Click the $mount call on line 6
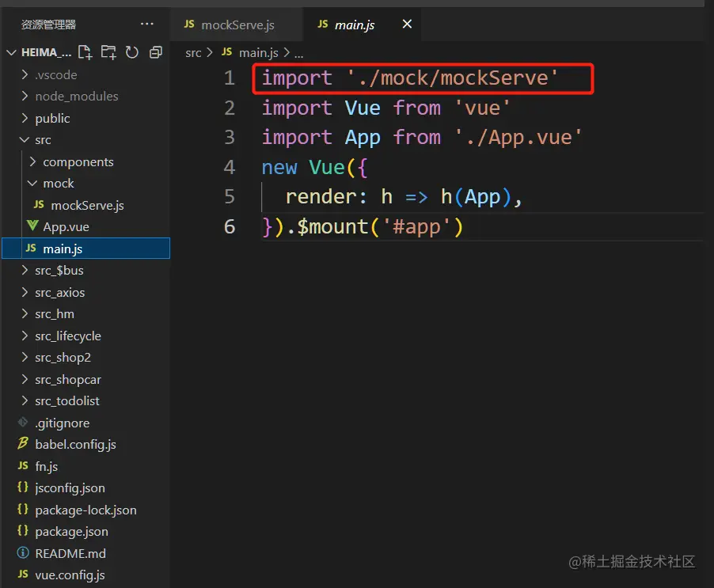This screenshot has height=588, width=714. tap(333, 226)
